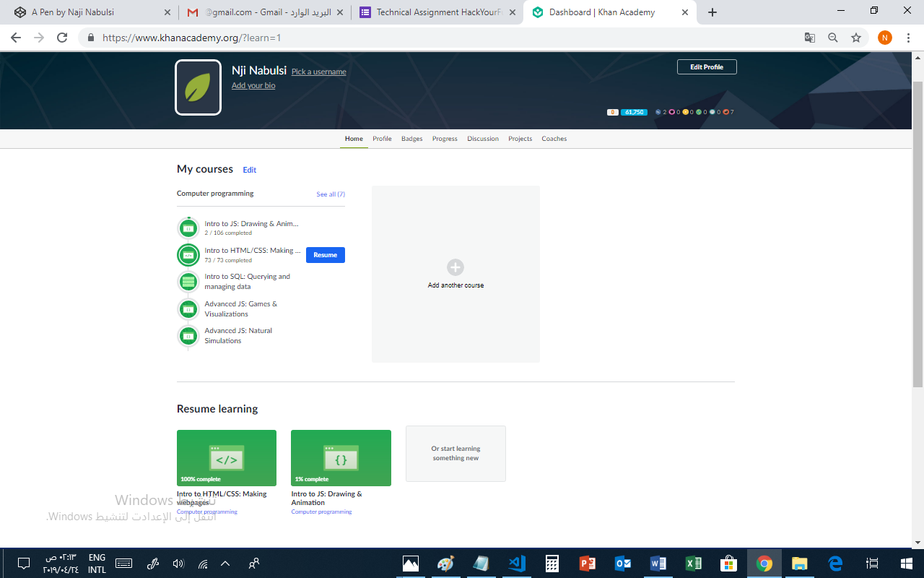The image size is (924, 578).
Task: Open File Explorer from taskbar
Action: 800,564
